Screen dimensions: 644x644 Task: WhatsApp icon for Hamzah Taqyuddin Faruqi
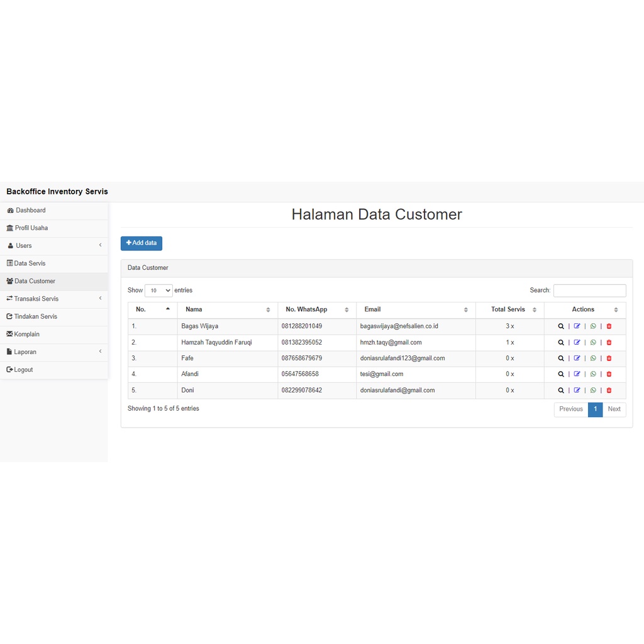tap(593, 343)
